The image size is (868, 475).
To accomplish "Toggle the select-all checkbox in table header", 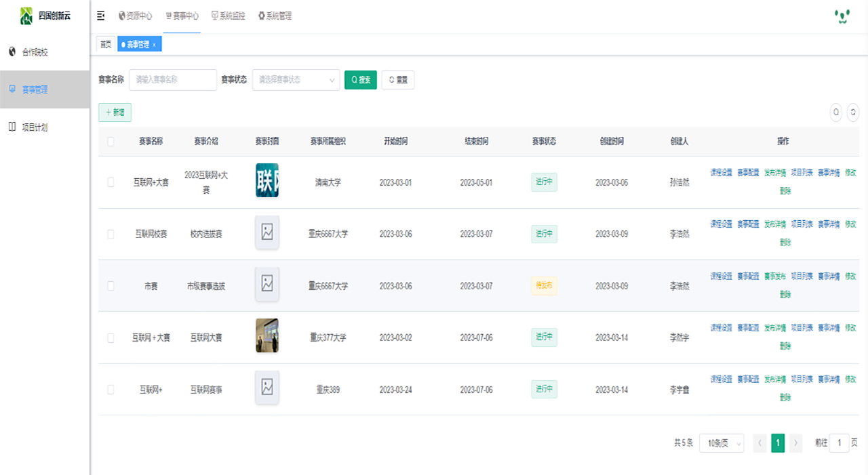I will pos(111,142).
